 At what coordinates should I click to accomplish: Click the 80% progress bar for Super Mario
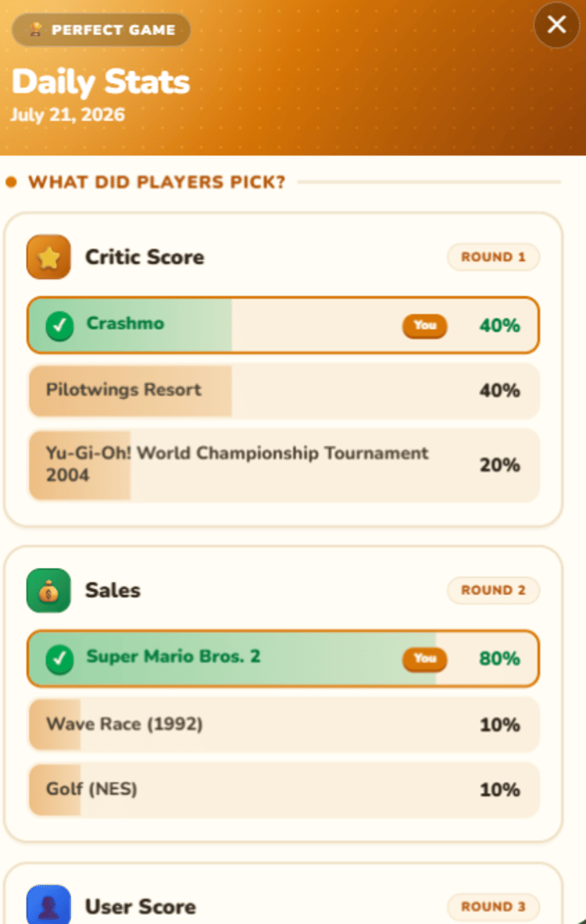pos(283,659)
